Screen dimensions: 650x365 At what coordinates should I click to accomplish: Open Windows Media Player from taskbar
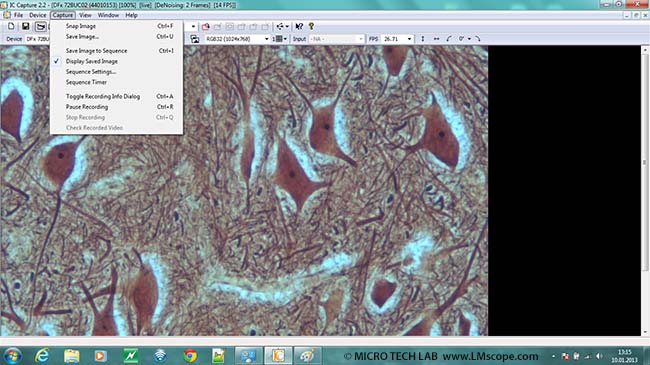tap(101, 355)
